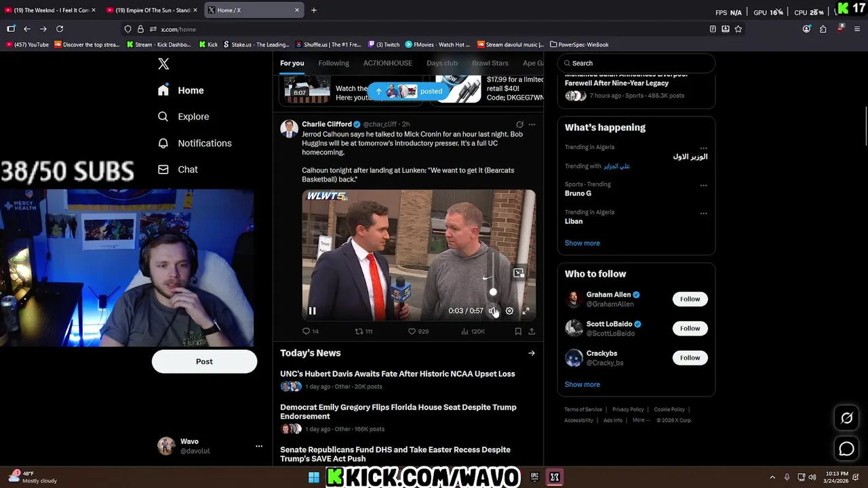Expand the More footer menu

tap(640, 420)
